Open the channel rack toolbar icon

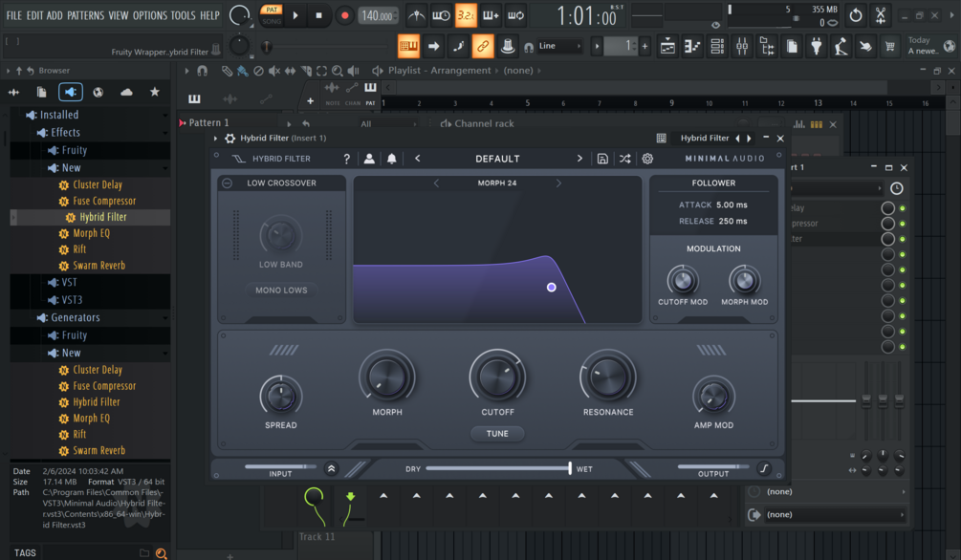tap(717, 46)
